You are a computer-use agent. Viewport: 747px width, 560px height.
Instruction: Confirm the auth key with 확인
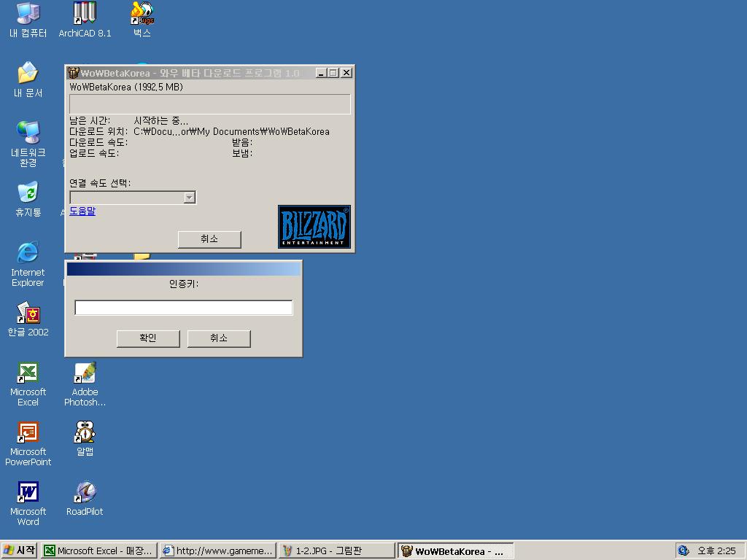pos(147,338)
